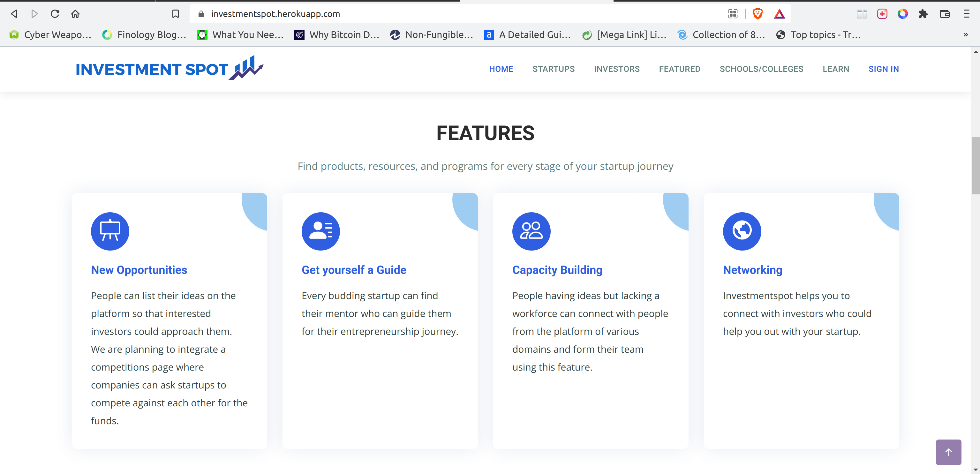Click the Get yourself a Guide contact card icon

(320, 231)
